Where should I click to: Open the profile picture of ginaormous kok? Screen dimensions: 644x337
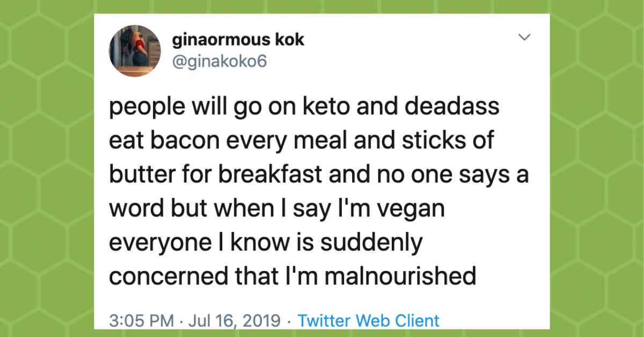[134, 51]
